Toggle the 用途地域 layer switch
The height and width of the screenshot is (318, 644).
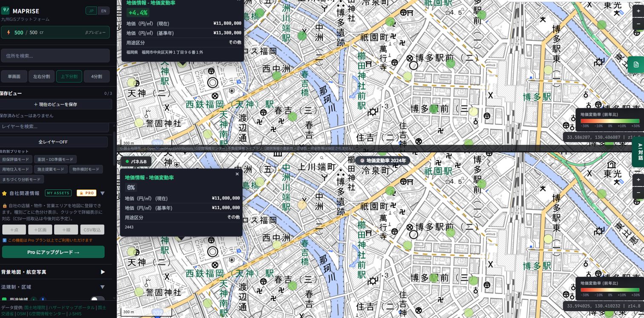pos(98,300)
